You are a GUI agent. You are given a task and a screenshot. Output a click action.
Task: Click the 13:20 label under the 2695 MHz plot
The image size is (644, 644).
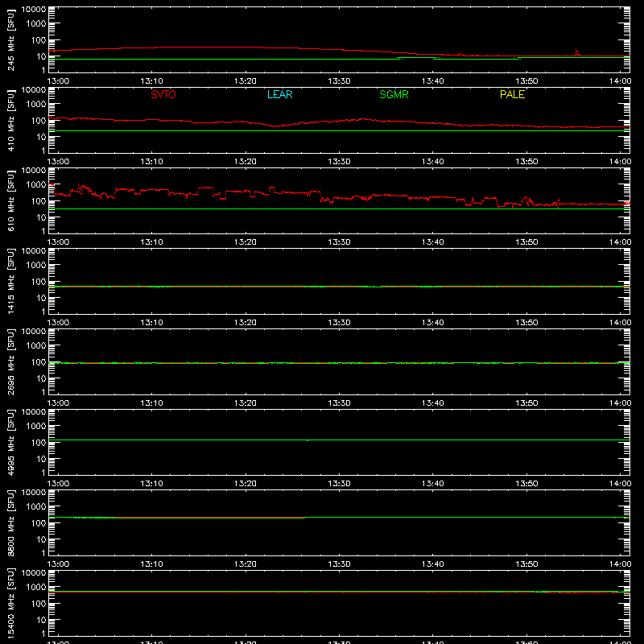tap(246, 403)
